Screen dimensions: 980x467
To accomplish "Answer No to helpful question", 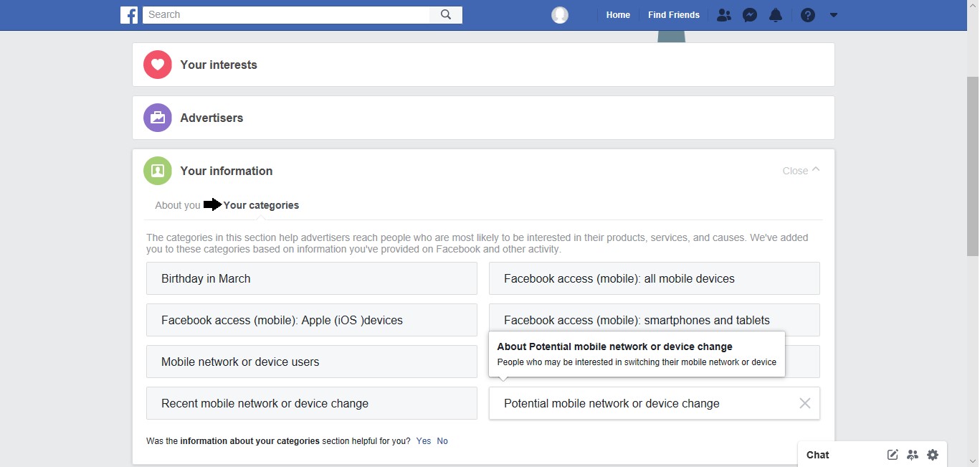I will [x=442, y=441].
